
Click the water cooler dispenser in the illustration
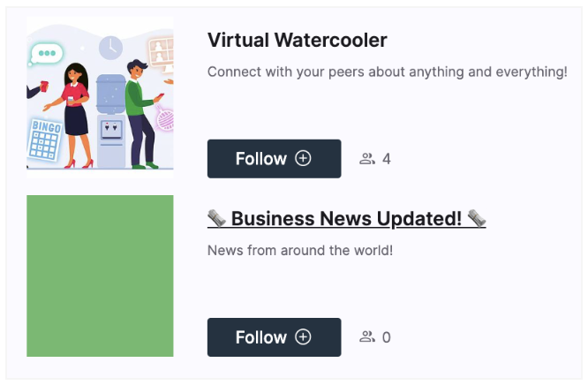click(111, 121)
